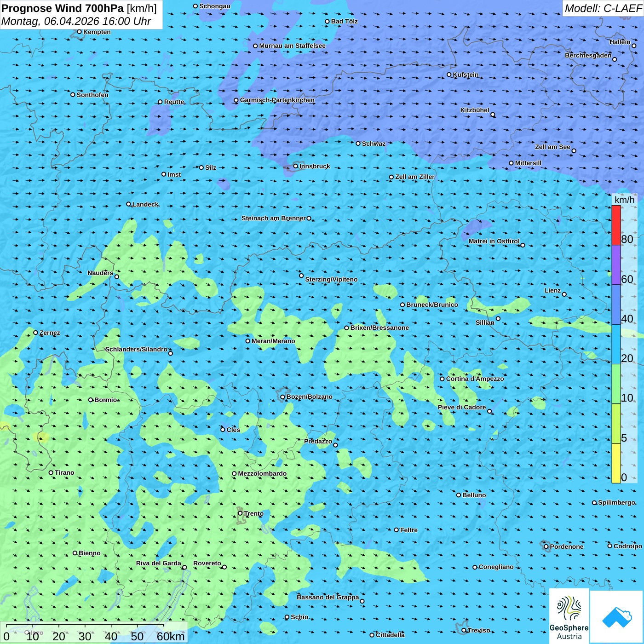Click the title 'Prognose Wind 700hPa'
This screenshot has height=644, width=644.
tap(63, 8)
